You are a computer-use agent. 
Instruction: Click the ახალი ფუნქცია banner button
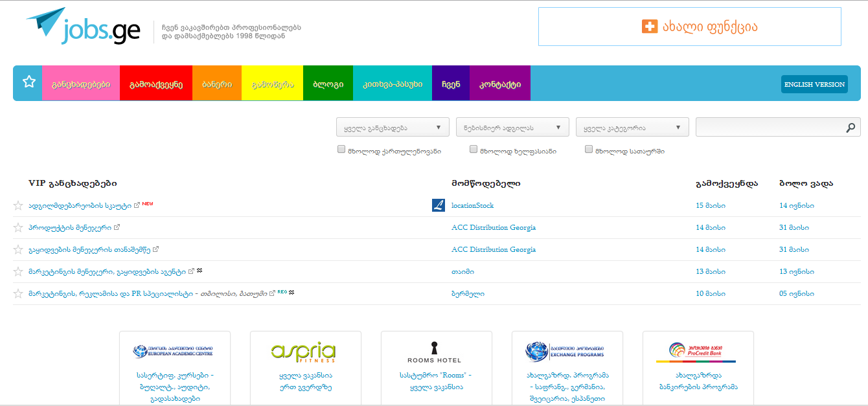pos(690,27)
